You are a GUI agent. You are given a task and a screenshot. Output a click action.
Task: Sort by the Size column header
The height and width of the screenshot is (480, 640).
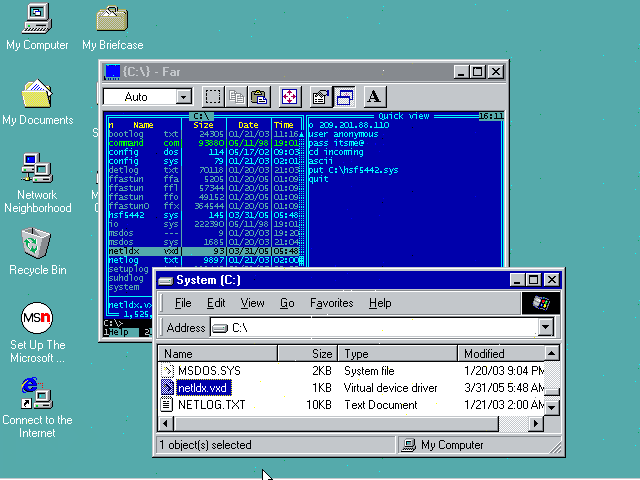[x=308, y=353]
